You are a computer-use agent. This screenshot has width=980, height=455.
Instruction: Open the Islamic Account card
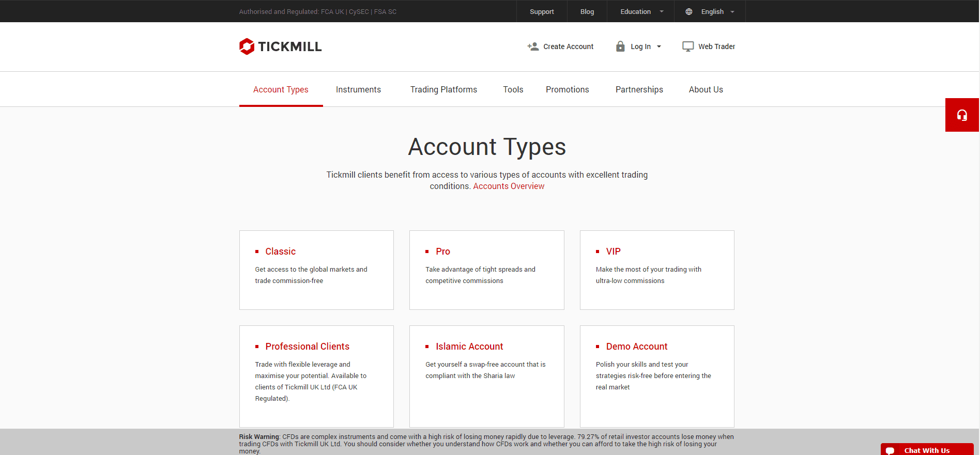point(487,376)
